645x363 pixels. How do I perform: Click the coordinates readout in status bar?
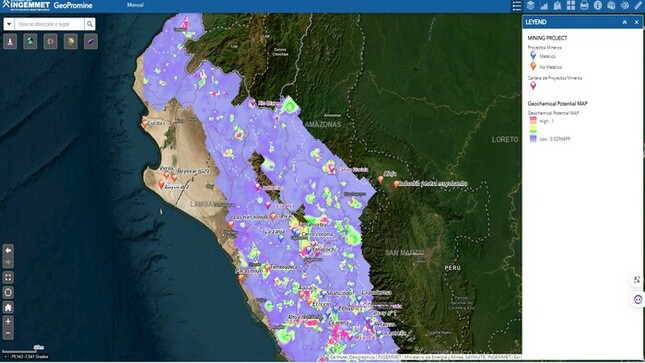coord(29,356)
